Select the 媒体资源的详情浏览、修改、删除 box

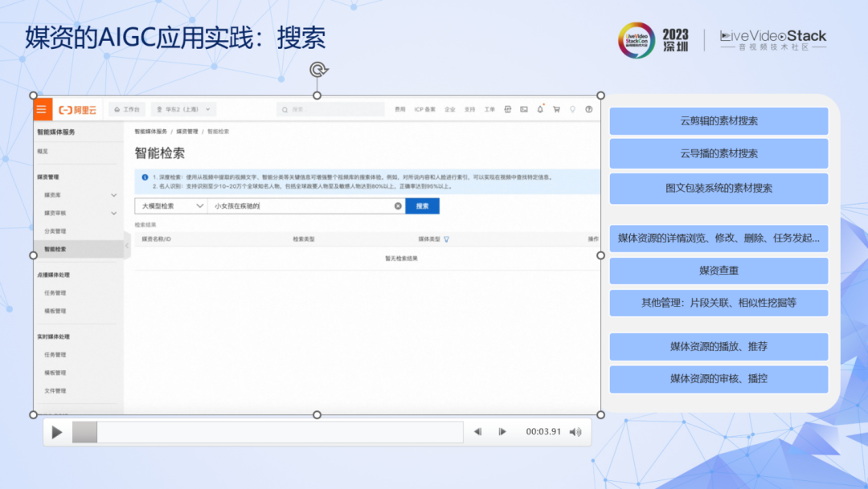click(719, 238)
